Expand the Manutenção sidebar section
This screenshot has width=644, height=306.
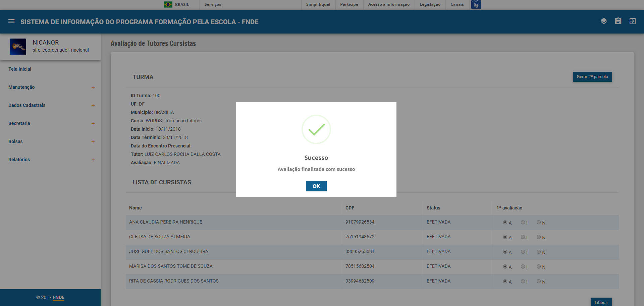93,87
